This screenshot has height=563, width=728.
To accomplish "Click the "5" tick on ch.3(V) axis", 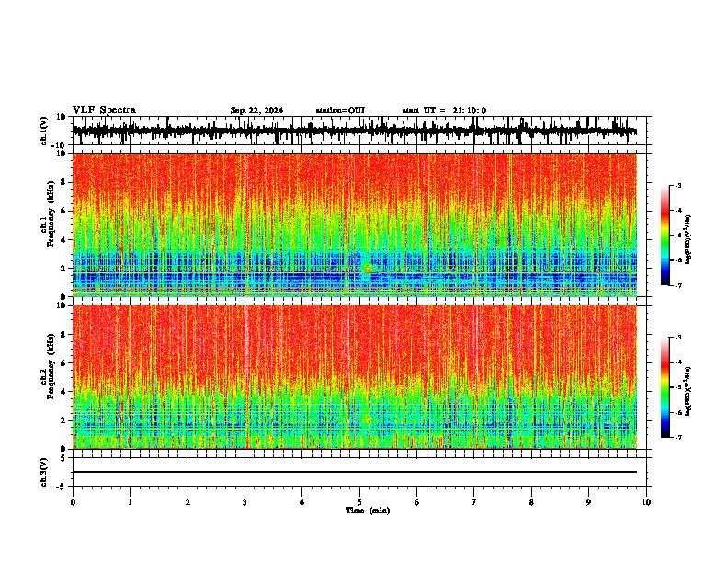I will (x=64, y=458).
